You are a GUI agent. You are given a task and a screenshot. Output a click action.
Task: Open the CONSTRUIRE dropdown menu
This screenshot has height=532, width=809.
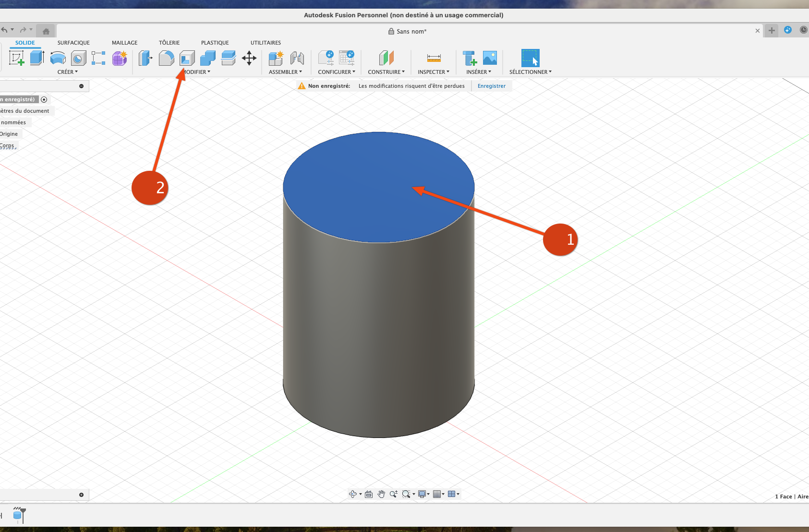[386, 72]
